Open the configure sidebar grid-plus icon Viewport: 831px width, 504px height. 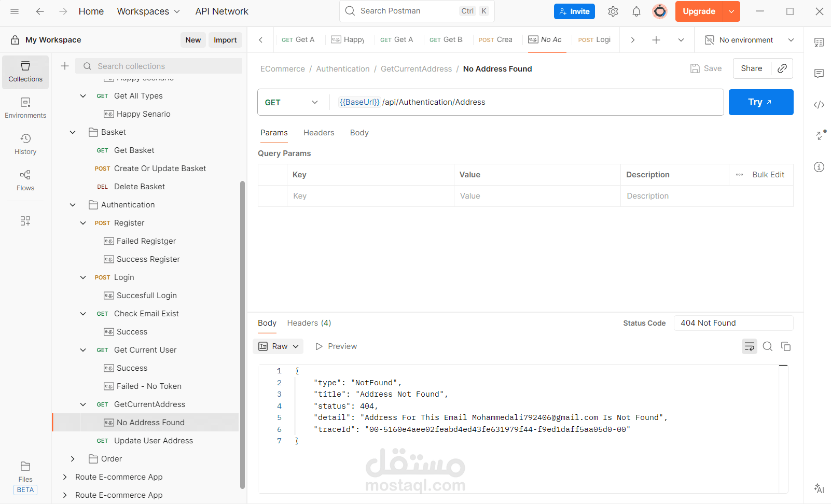[25, 221]
